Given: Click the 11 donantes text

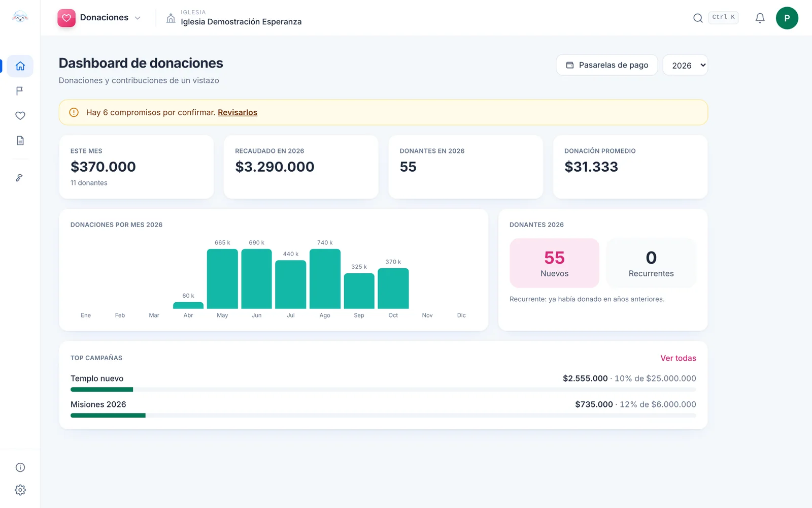Looking at the screenshot, I should coord(89,183).
